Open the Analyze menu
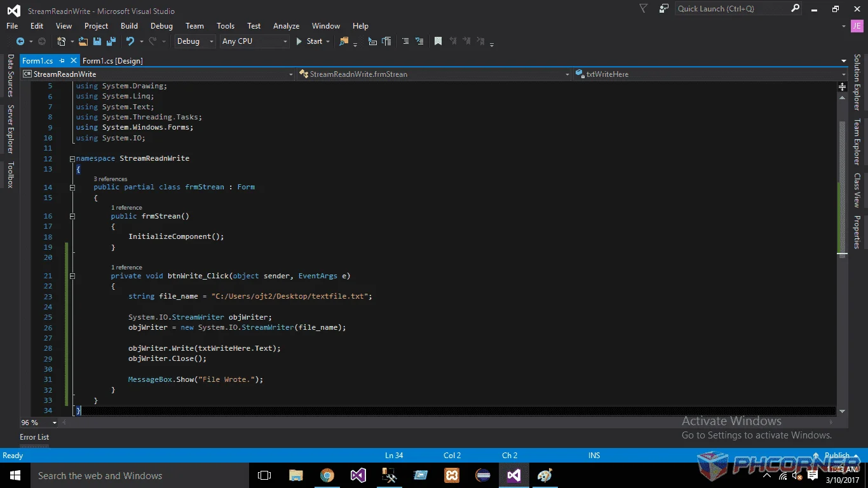The width and height of the screenshot is (868, 488). click(286, 26)
